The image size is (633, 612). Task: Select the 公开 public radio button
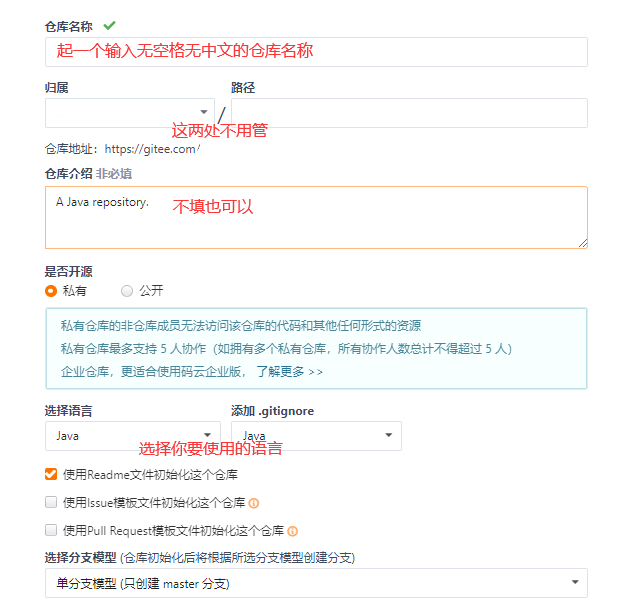click(x=127, y=291)
